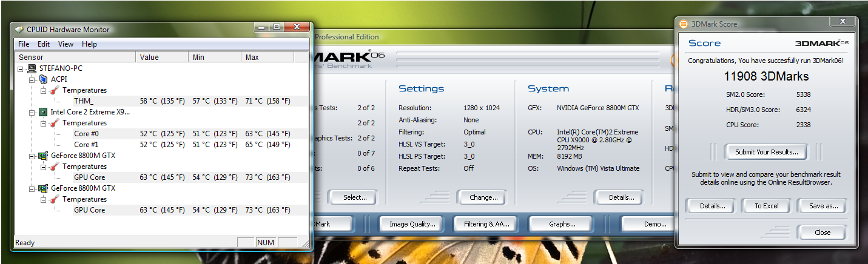The image size is (868, 264).
Task: Click the SM2.0 Score value 5338
Action: [x=803, y=94]
